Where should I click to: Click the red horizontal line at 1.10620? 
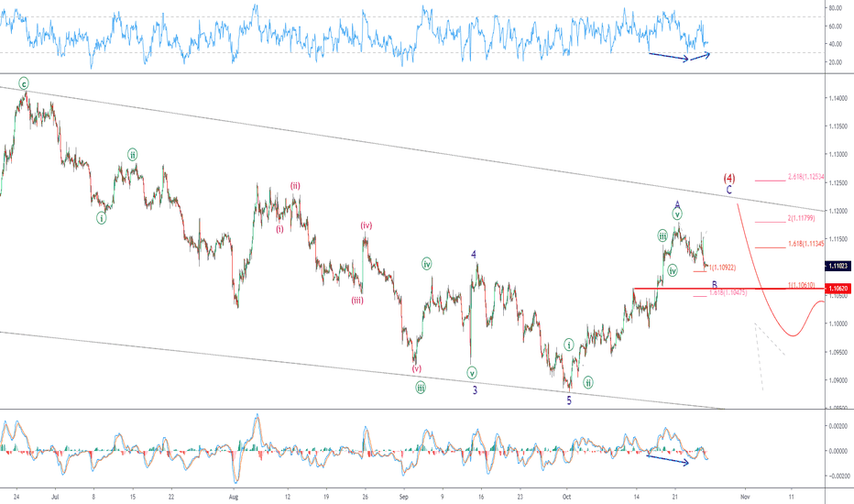coord(728,288)
